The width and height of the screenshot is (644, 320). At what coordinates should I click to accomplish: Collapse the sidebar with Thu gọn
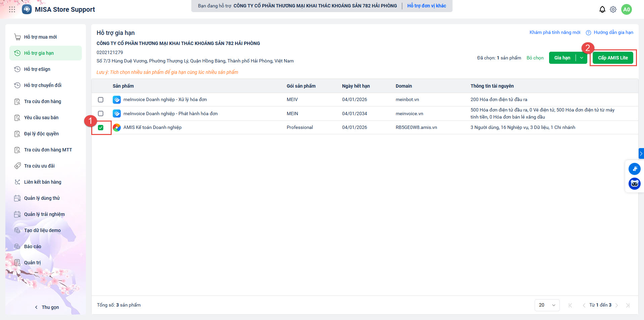[x=47, y=307]
